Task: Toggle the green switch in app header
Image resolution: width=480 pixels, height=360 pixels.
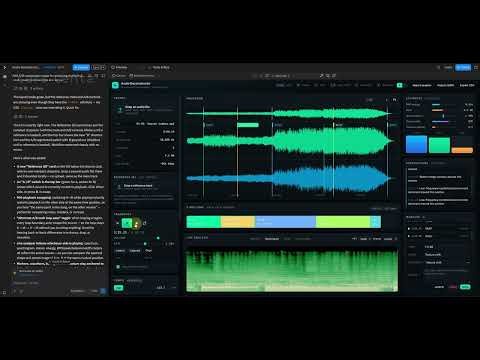Action: pyautogui.click(x=401, y=85)
